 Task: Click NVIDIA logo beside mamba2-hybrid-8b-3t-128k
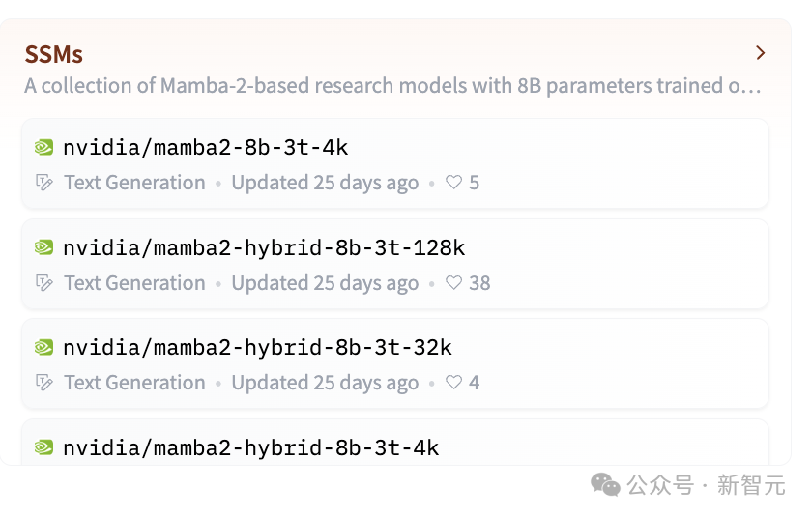point(43,248)
